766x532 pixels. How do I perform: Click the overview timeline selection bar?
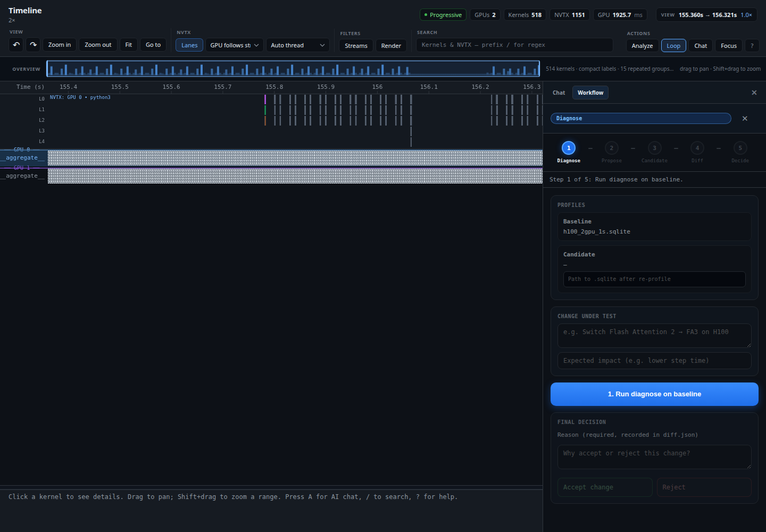[x=293, y=69]
